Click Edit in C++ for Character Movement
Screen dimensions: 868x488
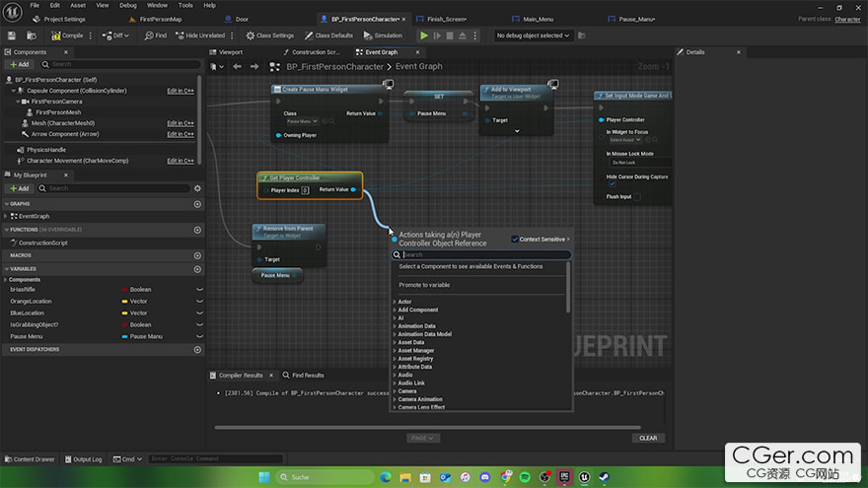click(x=181, y=161)
